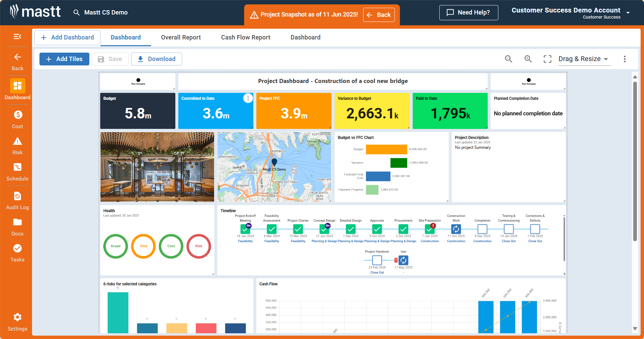The image size is (644, 339).
Task: Open the Risk section in sidebar
Action: tap(18, 146)
